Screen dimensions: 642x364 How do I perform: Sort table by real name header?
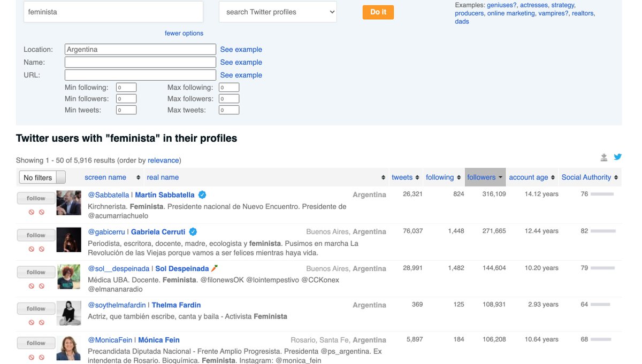(163, 177)
